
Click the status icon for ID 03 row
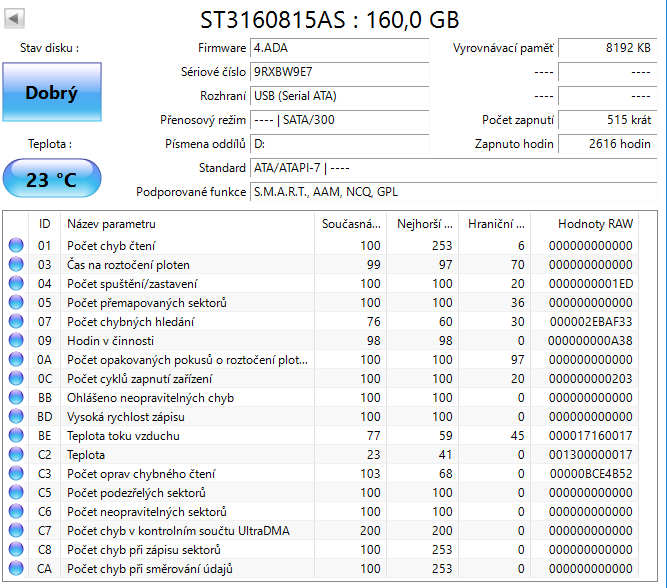tap(16, 265)
